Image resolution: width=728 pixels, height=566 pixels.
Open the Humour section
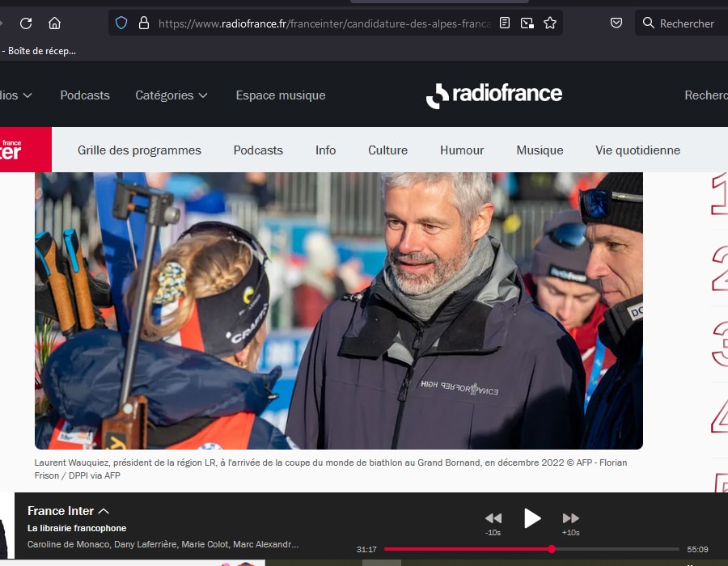(462, 150)
